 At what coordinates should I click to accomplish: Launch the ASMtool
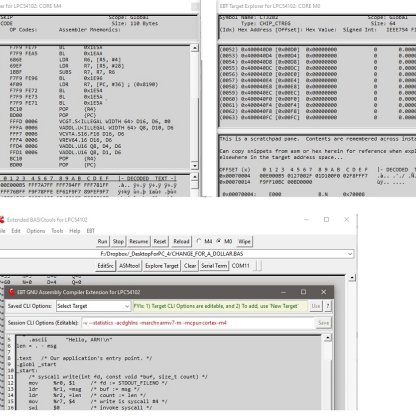129,266
